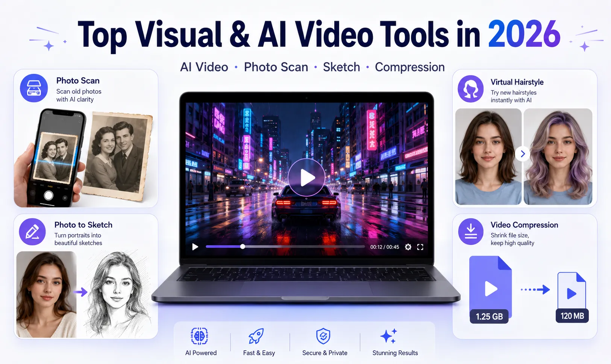
Task: Click the original portrait photo in Sketch card
Action: [47, 294]
